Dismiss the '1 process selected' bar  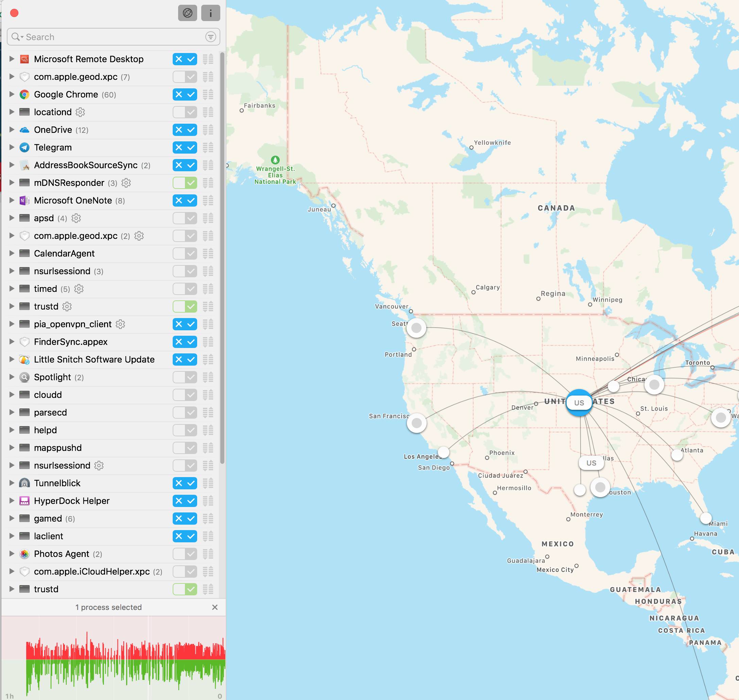[214, 607]
